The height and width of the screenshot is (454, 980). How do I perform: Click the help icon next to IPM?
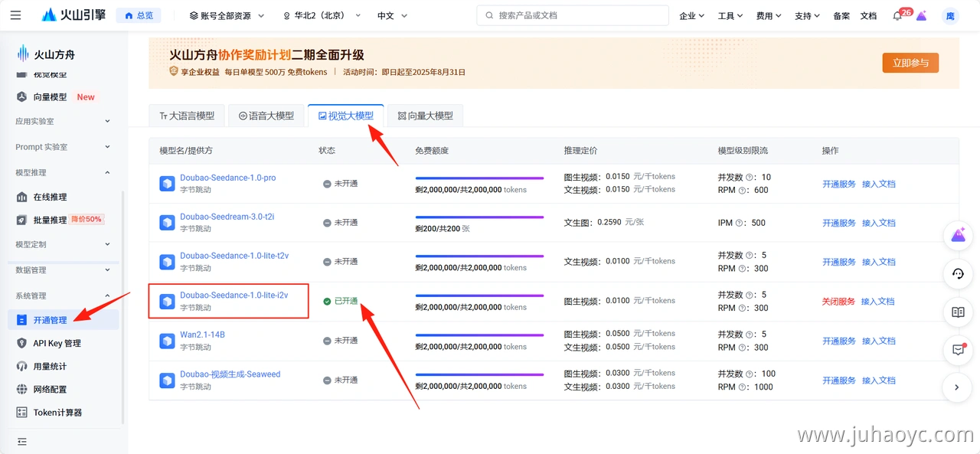(x=740, y=223)
